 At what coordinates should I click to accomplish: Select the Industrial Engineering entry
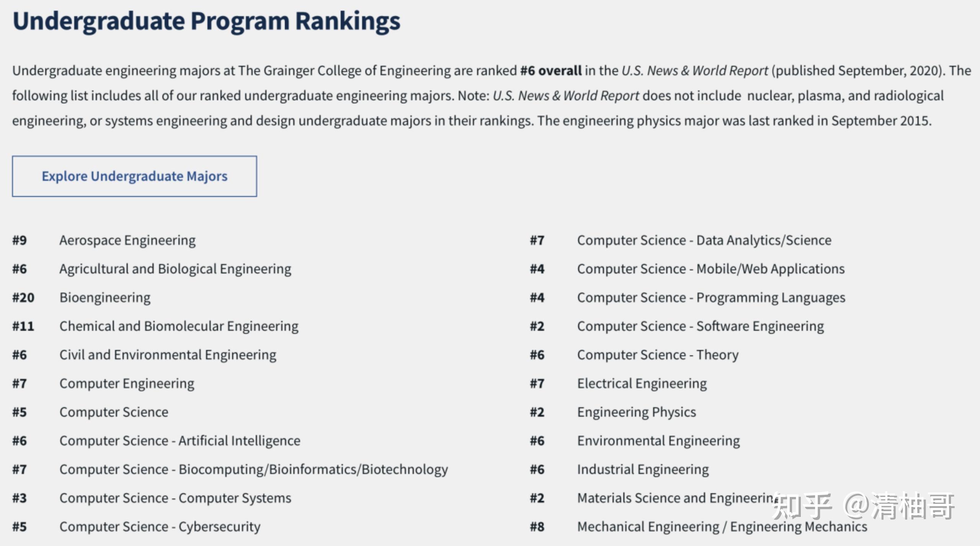[x=643, y=469]
